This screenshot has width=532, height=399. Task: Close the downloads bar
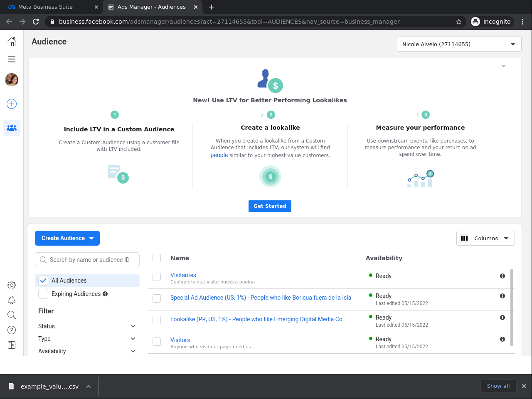point(524,386)
